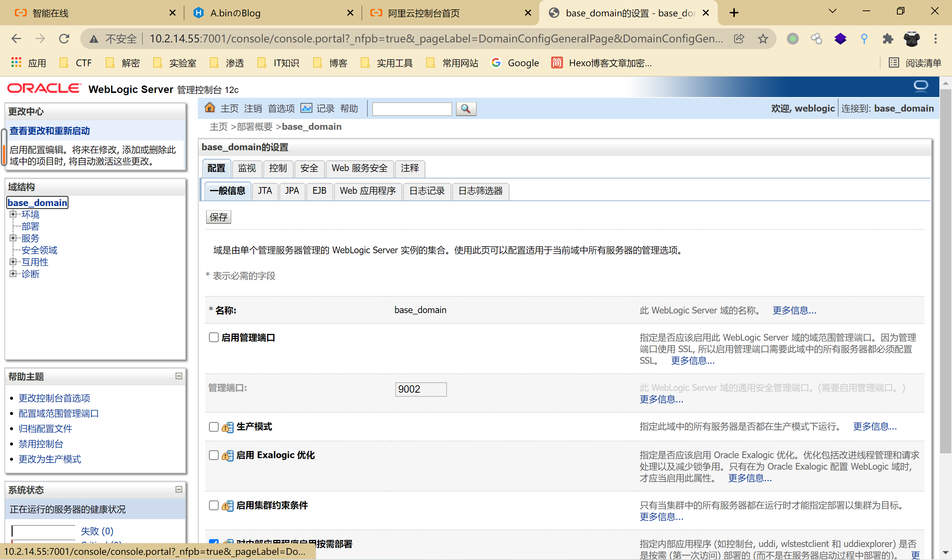Viewport: 952px width, 560px height.
Task: Click the 失败 (0) health status link
Action: 97,531
